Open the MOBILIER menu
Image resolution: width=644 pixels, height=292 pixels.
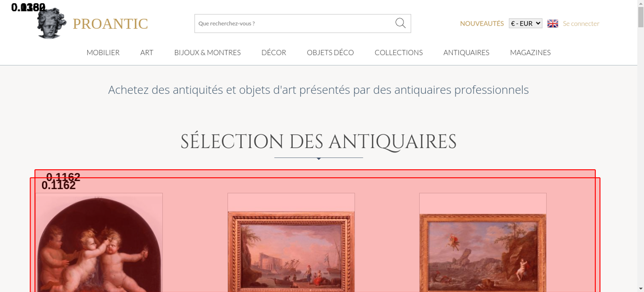[x=103, y=52]
